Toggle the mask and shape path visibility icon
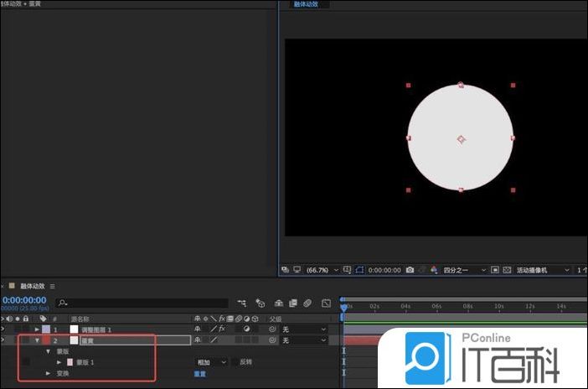Viewport: 588px width, 389px height. pyautogui.click(x=361, y=270)
